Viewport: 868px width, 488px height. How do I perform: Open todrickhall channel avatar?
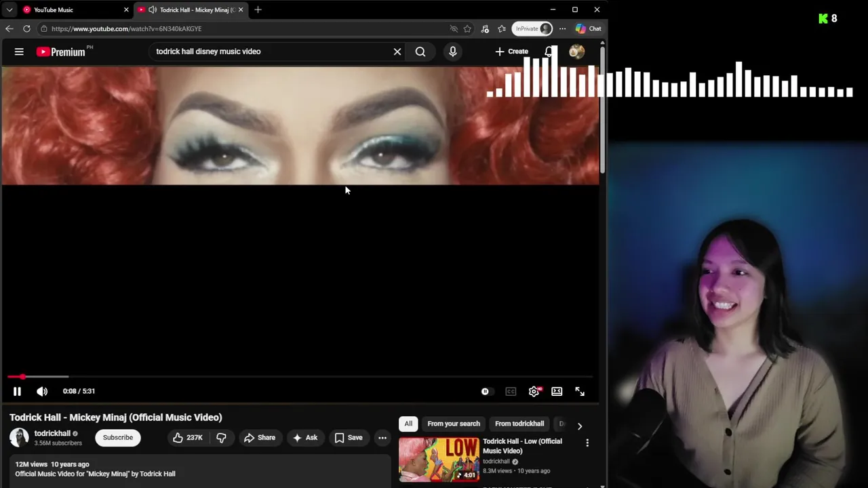pyautogui.click(x=19, y=437)
